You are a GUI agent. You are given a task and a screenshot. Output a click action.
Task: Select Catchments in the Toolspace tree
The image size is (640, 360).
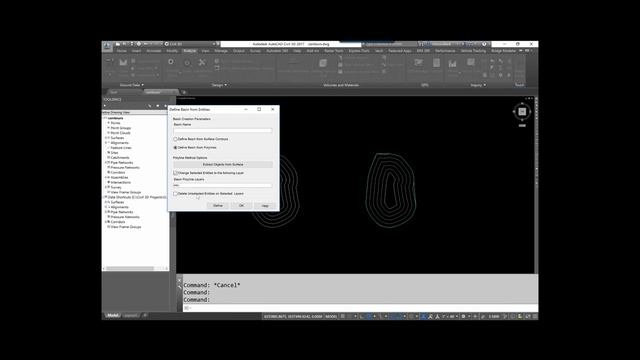[x=120, y=158]
